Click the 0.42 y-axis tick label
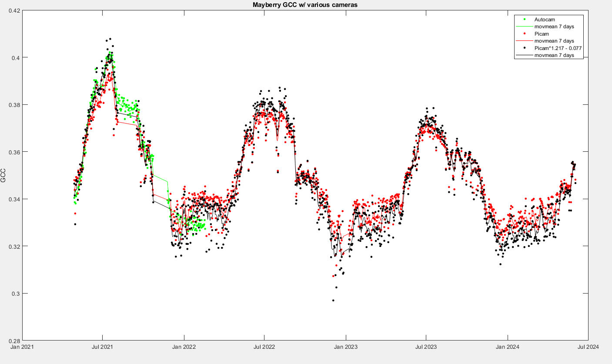Viewport: 612px width, 364px height. [14, 10]
